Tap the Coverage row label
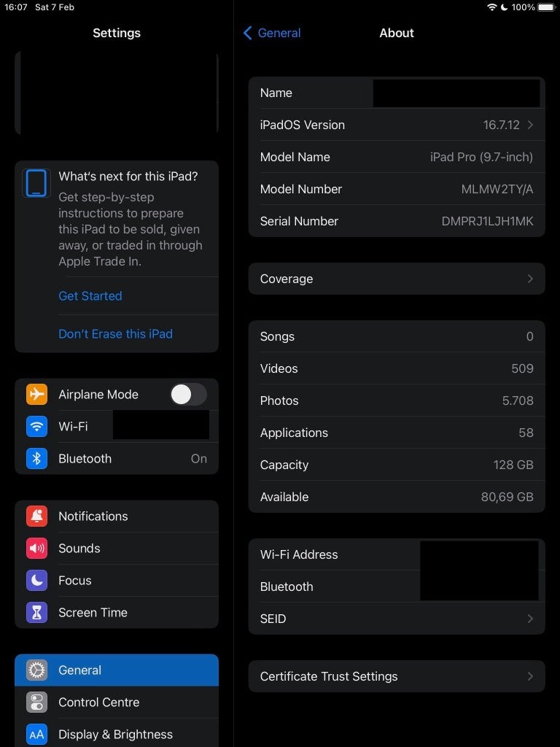The height and width of the screenshot is (747, 560). tap(287, 279)
